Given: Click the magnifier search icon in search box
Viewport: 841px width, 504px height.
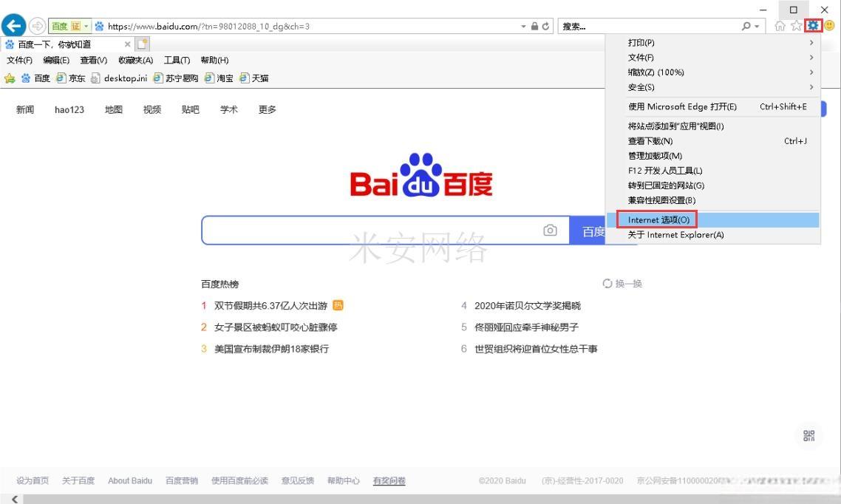Looking at the screenshot, I should coord(746,26).
